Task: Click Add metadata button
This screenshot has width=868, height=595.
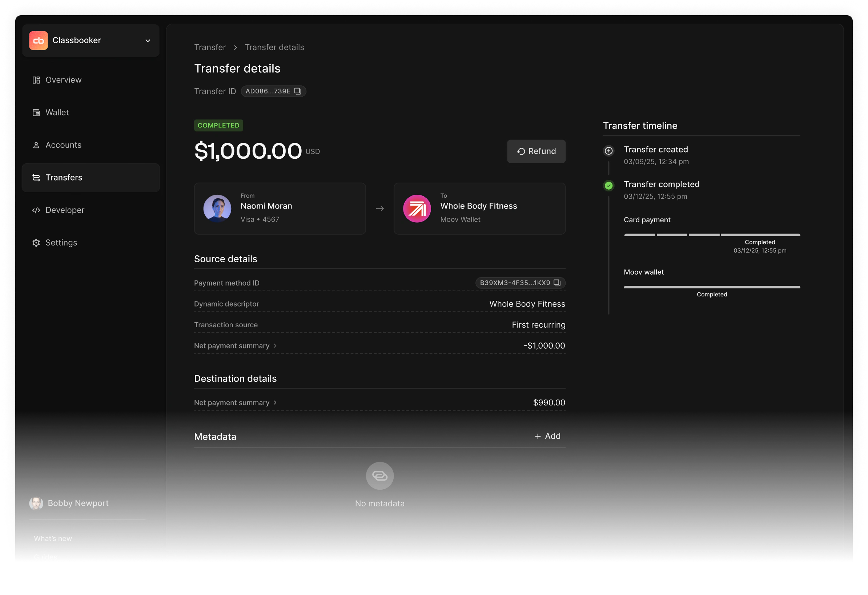Action: pyautogui.click(x=547, y=436)
